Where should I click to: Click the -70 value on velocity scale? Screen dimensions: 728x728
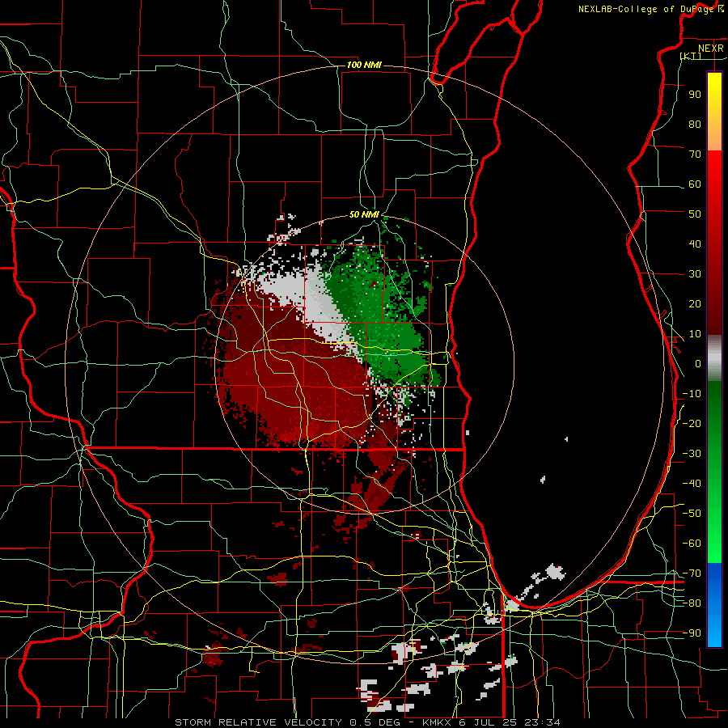[692, 574]
